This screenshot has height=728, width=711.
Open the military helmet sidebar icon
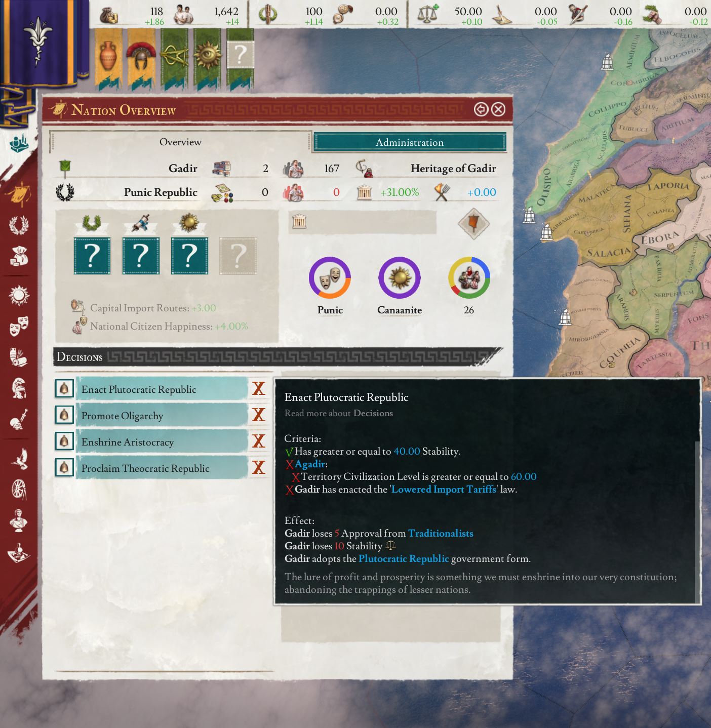coord(19,388)
